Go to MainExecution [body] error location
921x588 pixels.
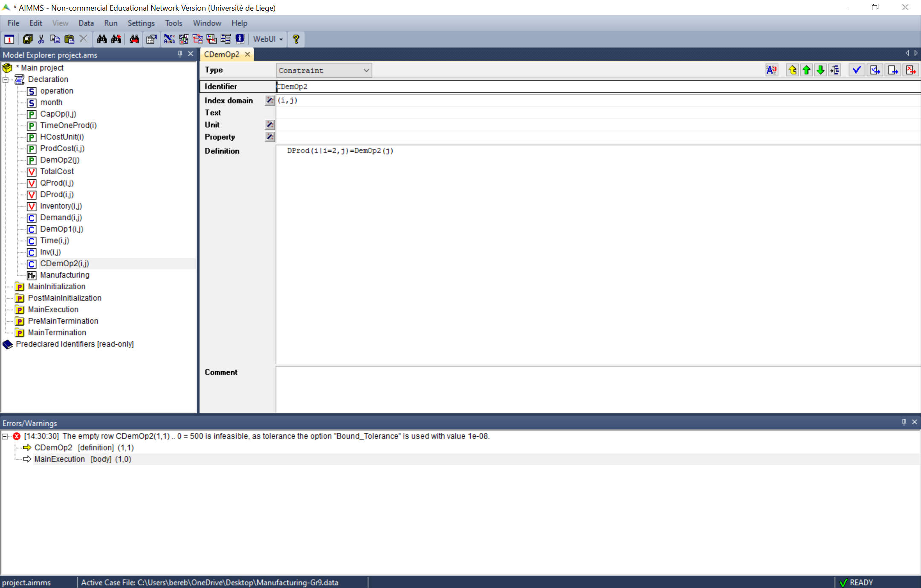[x=83, y=459]
